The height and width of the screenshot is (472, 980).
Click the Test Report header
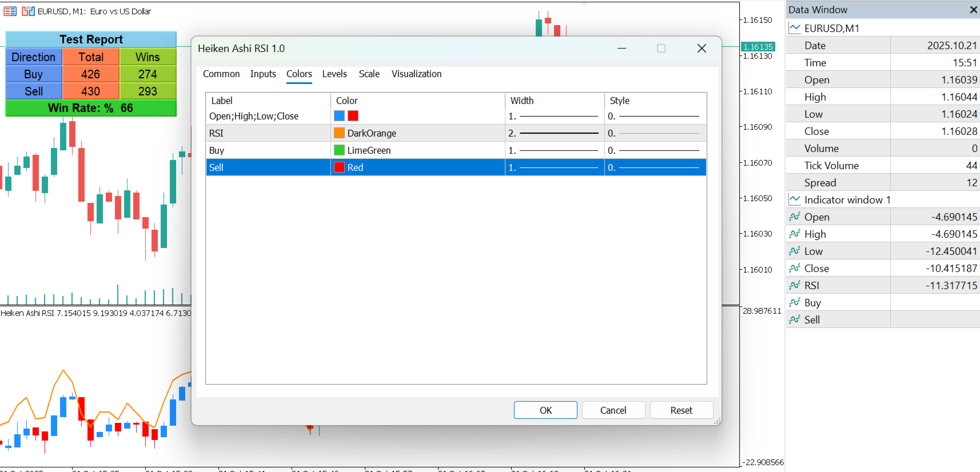tap(91, 39)
